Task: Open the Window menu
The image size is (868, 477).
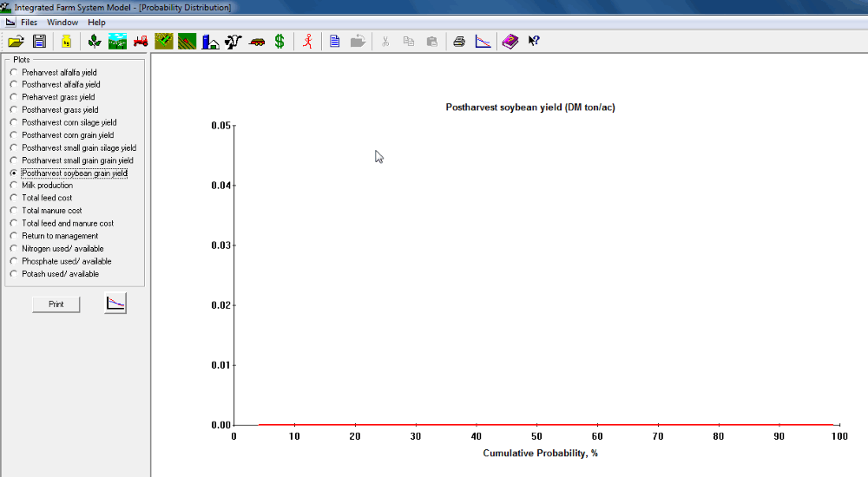Action: [62, 23]
